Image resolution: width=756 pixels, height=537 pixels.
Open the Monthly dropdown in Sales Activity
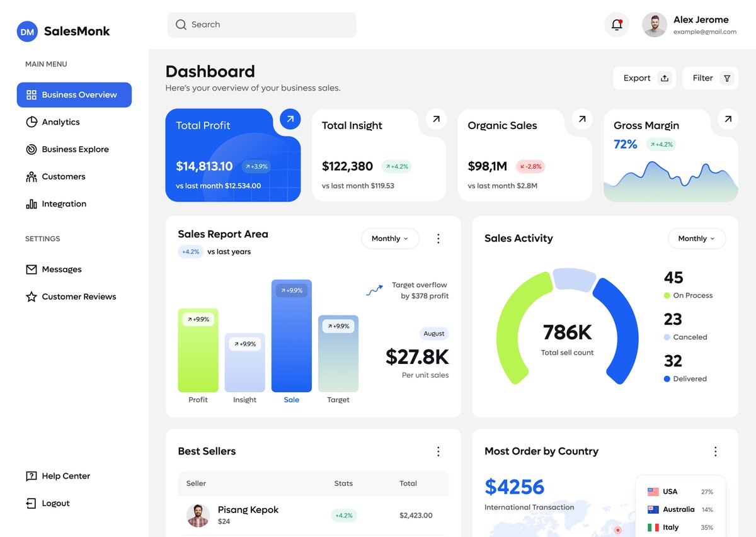696,239
